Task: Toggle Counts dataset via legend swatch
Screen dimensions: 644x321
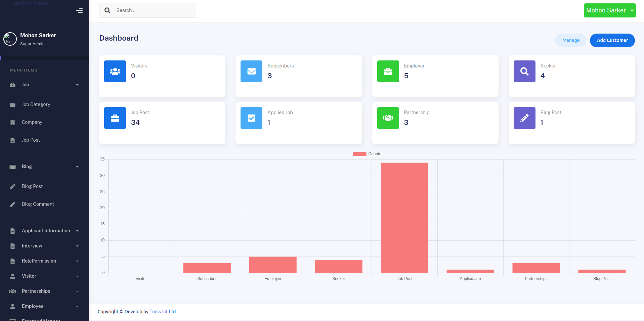Action: [359, 154]
